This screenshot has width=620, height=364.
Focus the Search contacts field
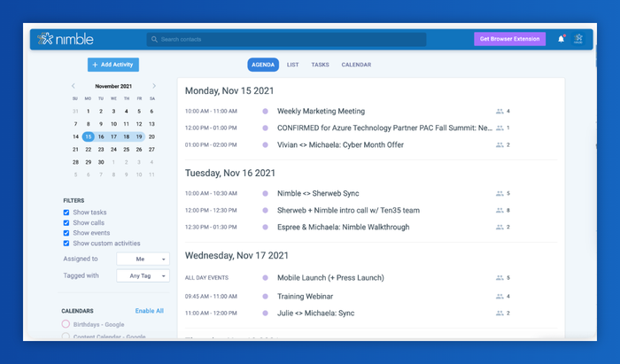click(x=286, y=39)
